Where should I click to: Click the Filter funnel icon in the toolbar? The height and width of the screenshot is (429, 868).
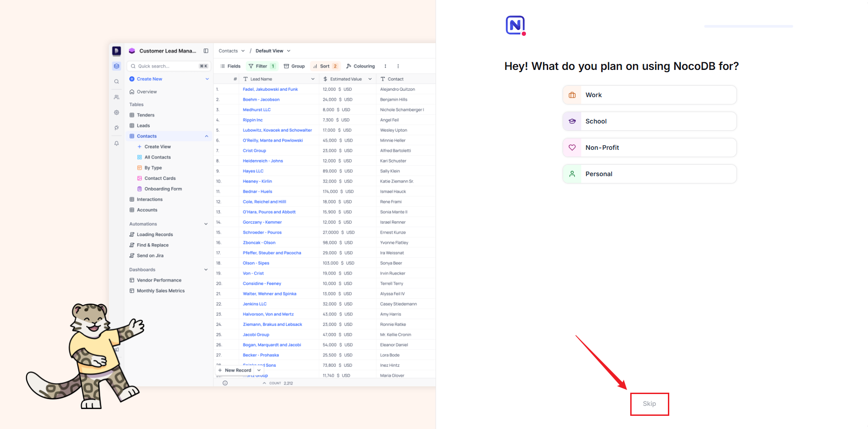tap(251, 66)
